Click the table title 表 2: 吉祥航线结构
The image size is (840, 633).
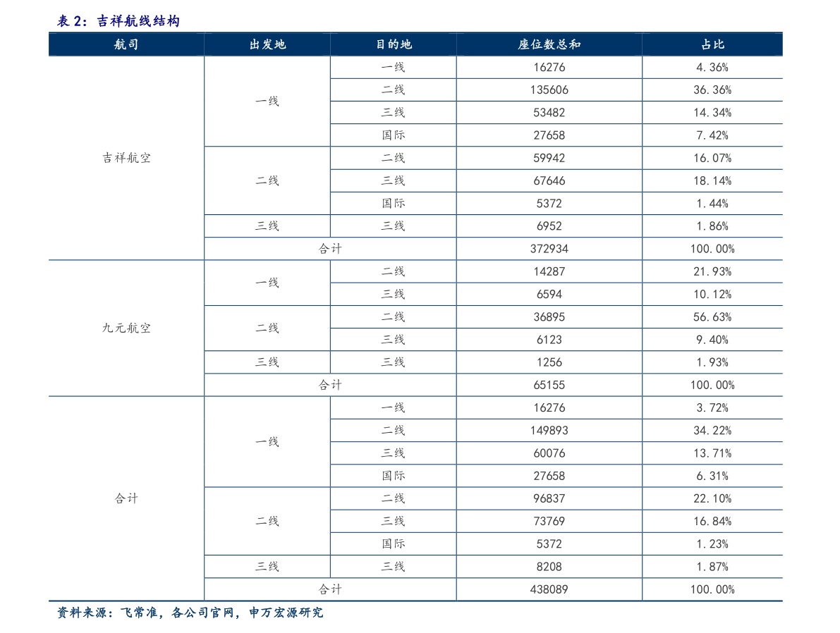tap(118, 22)
